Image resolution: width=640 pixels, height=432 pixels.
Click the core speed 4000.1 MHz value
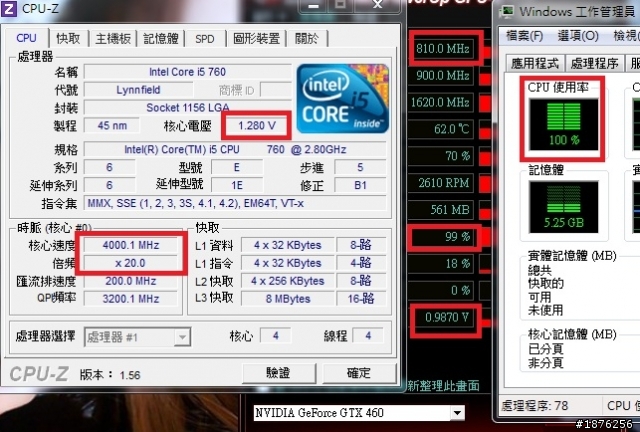[x=131, y=245]
